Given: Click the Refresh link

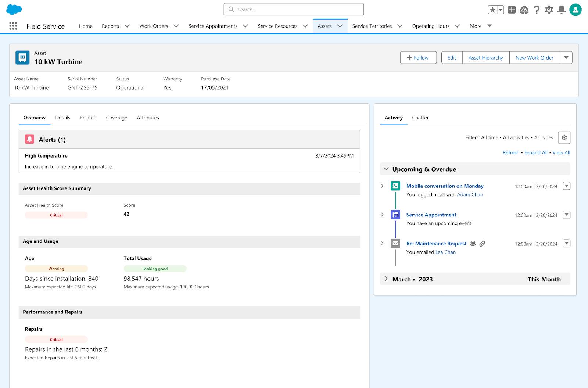Looking at the screenshot, I should point(511,152).
